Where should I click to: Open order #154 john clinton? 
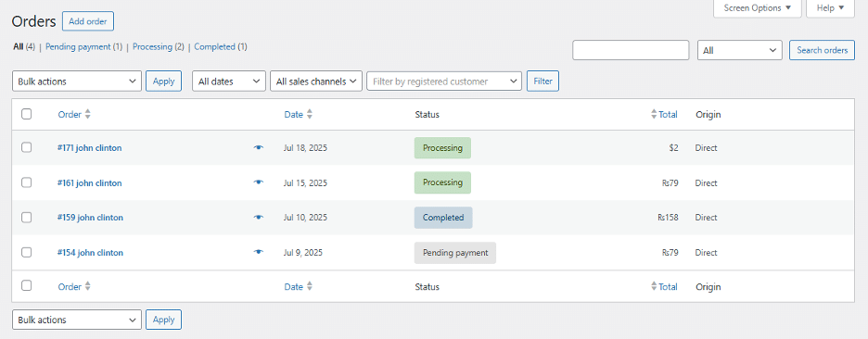(90, 252)
